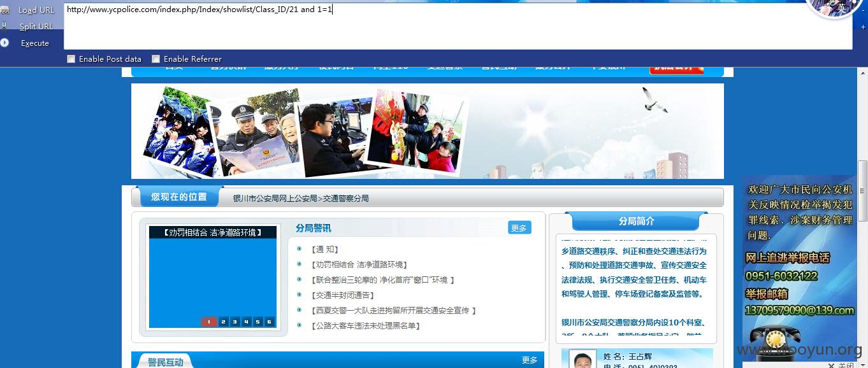Click the seagull graphic in banner
Screen dimensions: 868x368
[x=655, y=99]
